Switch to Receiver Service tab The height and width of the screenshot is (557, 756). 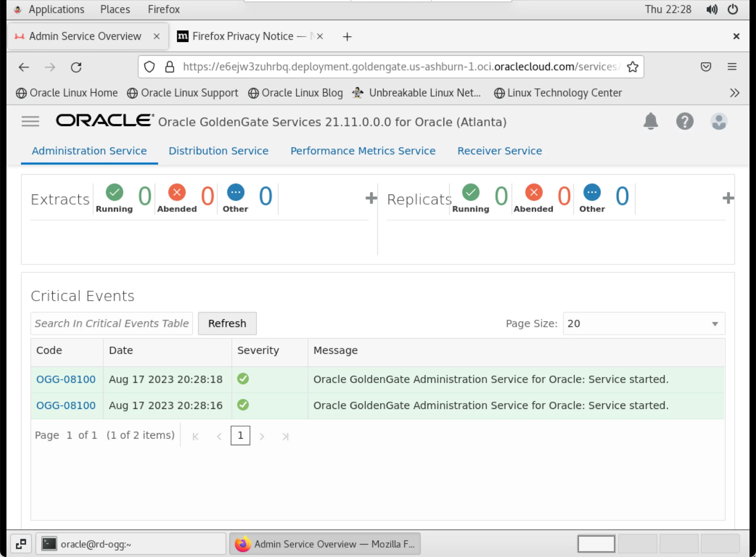pos(499,151)
